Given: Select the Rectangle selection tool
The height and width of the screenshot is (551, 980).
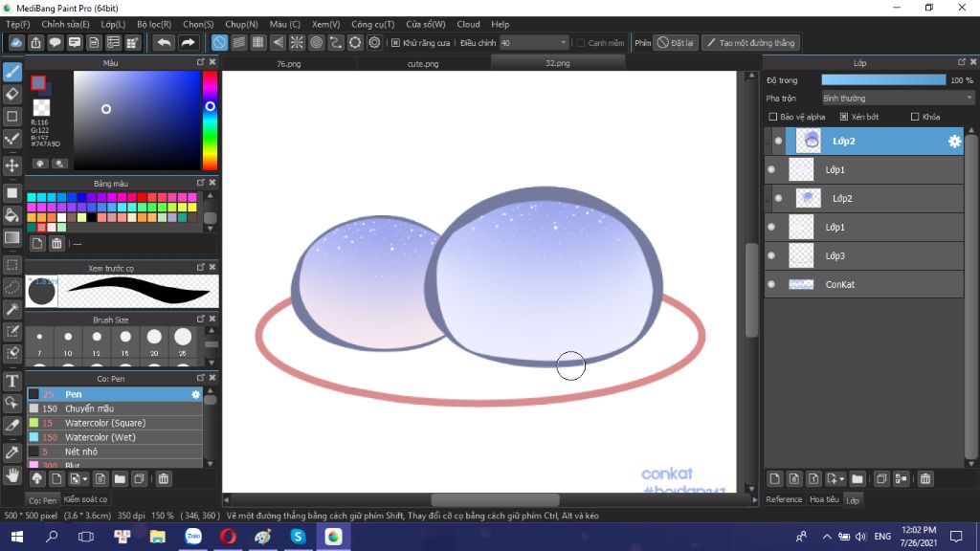Looking at the screenshot, I should [11, 265].
